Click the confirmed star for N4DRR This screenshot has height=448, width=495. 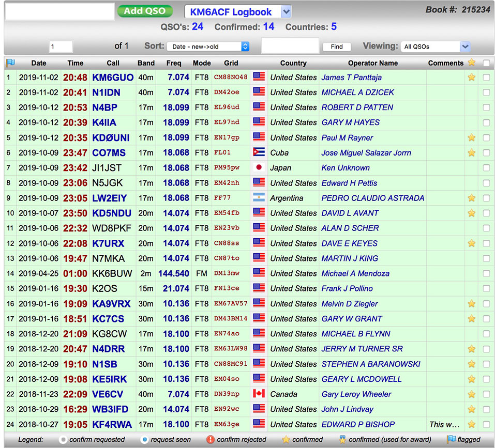[472, 349]
